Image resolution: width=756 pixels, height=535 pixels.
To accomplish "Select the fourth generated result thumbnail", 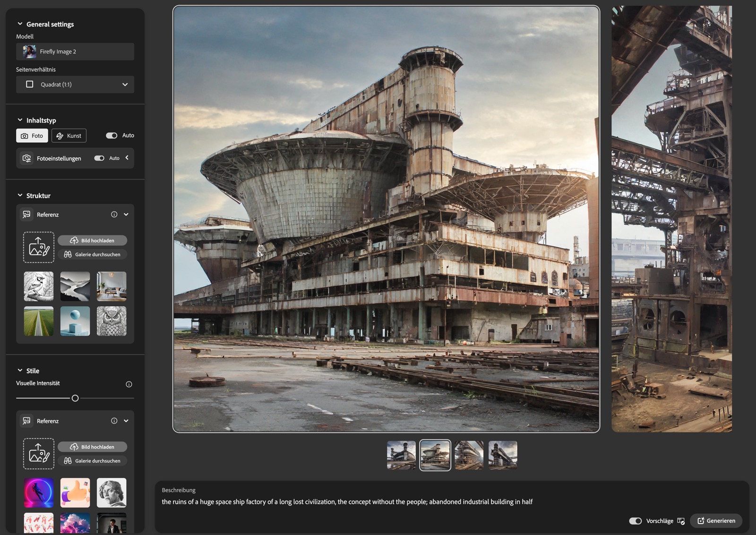I will (x=503, y=455).
